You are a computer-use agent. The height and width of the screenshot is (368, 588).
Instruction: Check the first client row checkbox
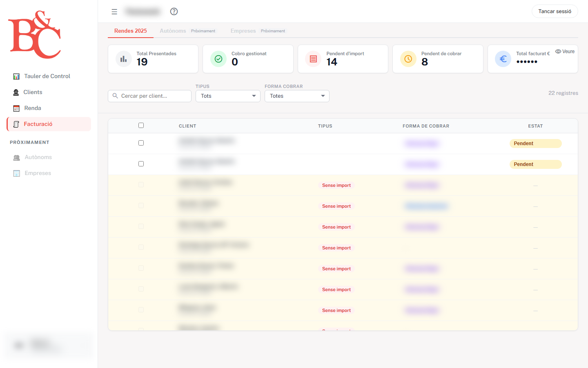[141, 143]
